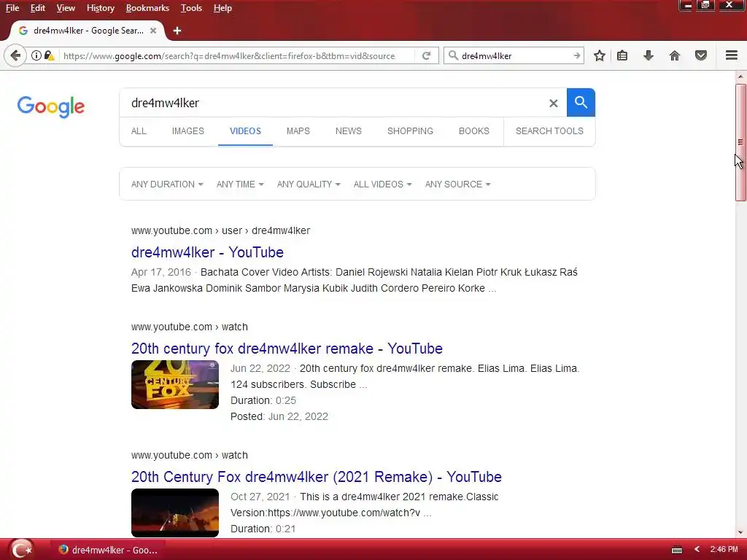
Task: Open the Edit menu
Action: pyautogui.click(x=38, y=8)
